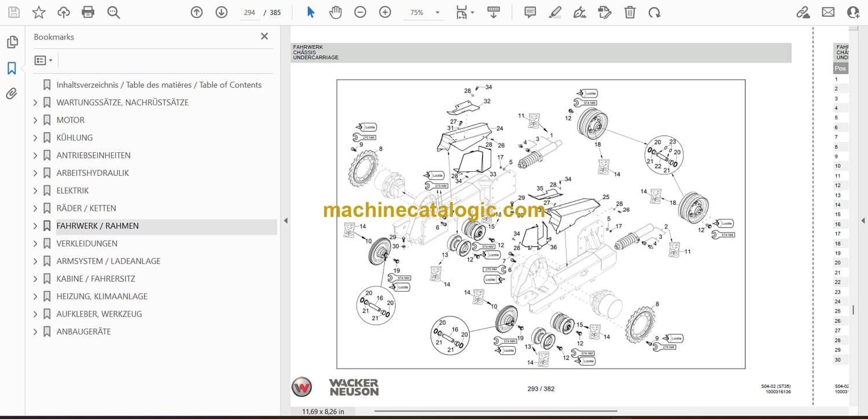Screen dimensions: 868x419
Task: Close the Bookmarks panel
Action: pos(264,36)
